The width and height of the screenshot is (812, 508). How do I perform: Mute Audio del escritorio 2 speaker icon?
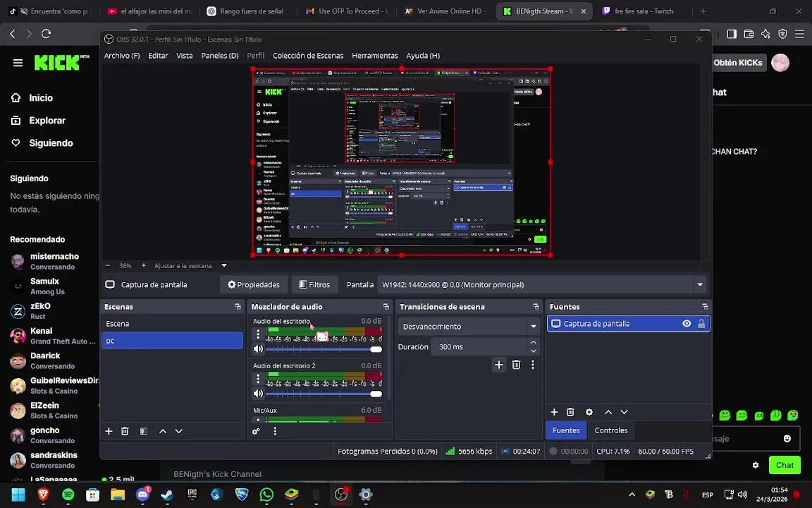point(258,394)
